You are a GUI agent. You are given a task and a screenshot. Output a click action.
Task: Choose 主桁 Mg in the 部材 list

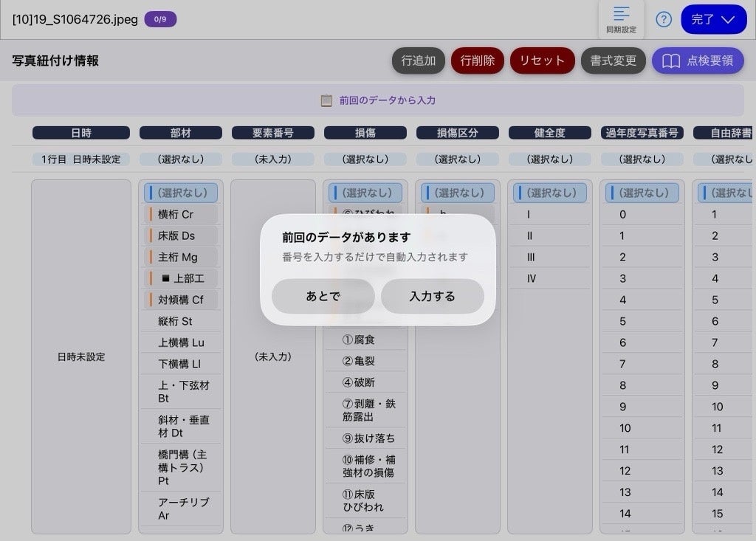(181, 257)
